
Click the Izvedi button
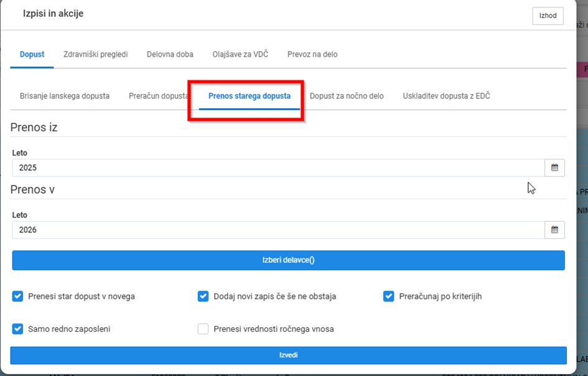coord(288,355)
